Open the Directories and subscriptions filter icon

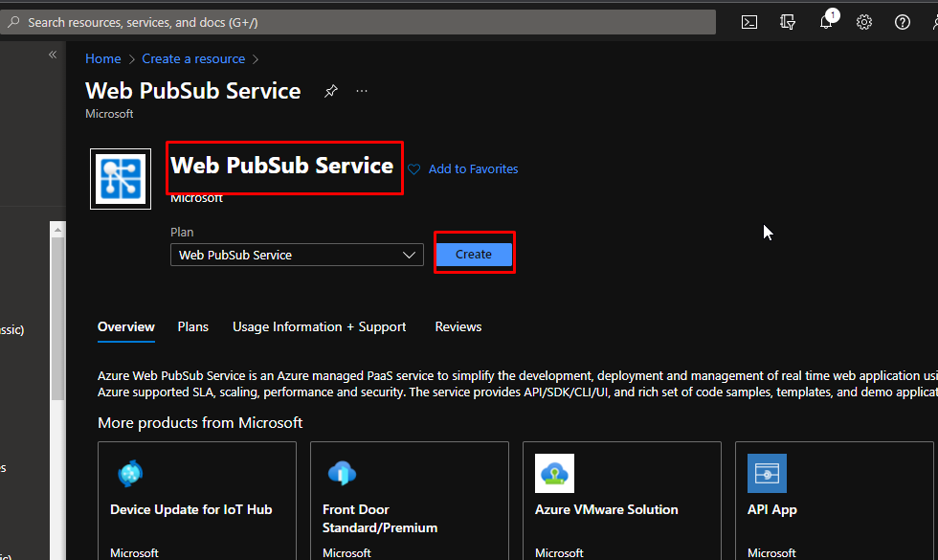788,22
